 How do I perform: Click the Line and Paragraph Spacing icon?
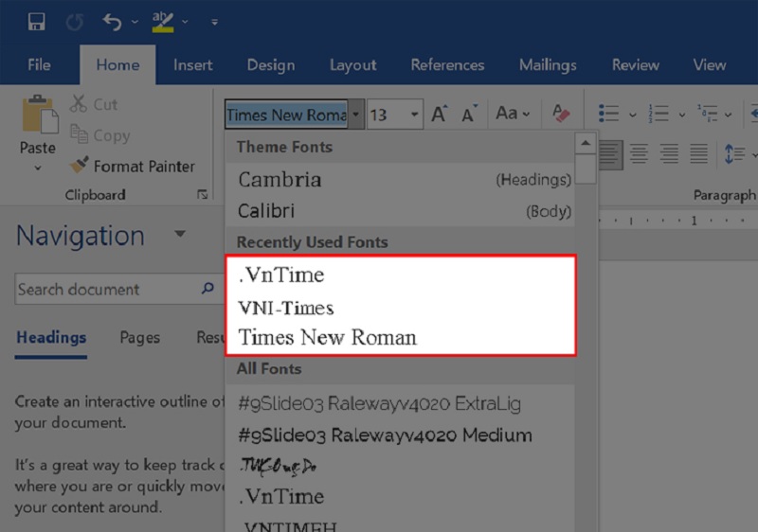tap(734, 154)
